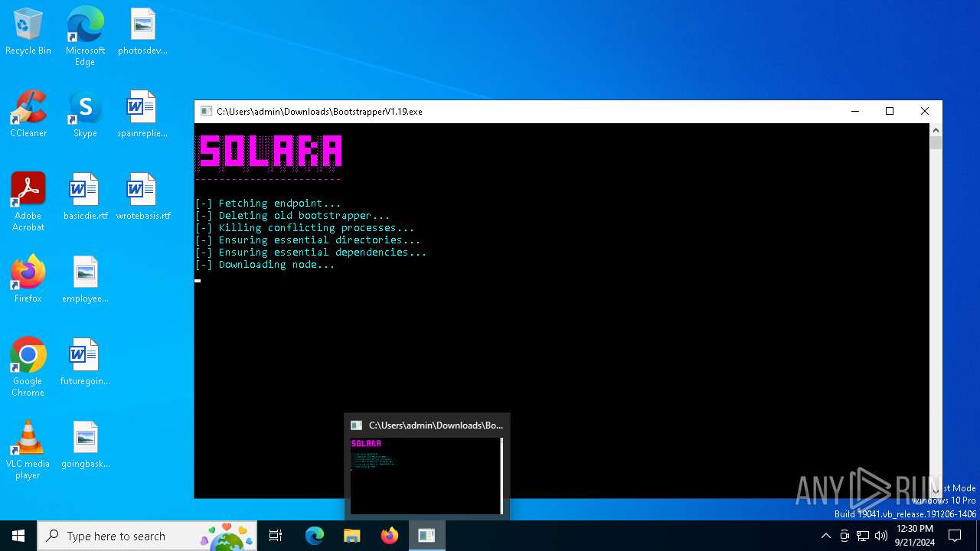Click the console scrollbar up arrow
The image size is (980, 551).
(x=936, y=130)
